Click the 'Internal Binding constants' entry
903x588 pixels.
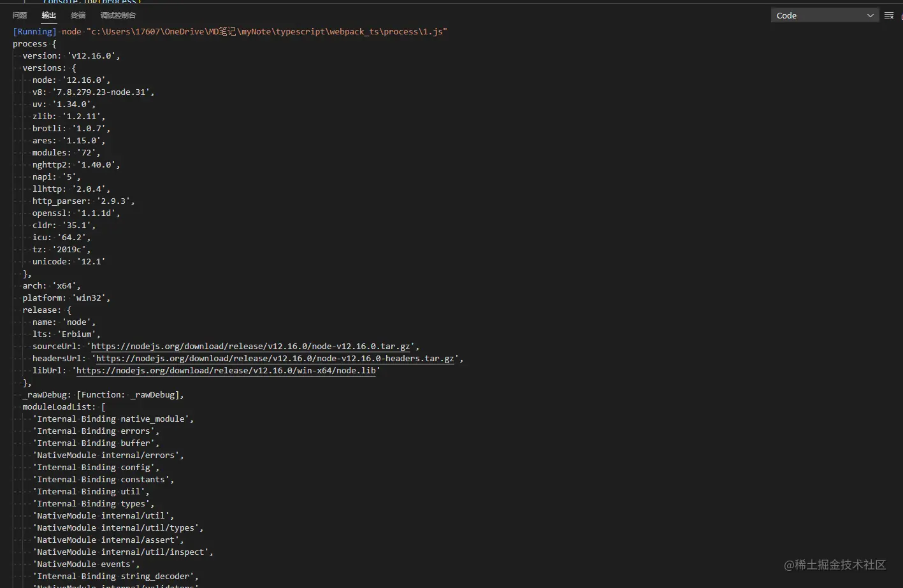(103, 480)
